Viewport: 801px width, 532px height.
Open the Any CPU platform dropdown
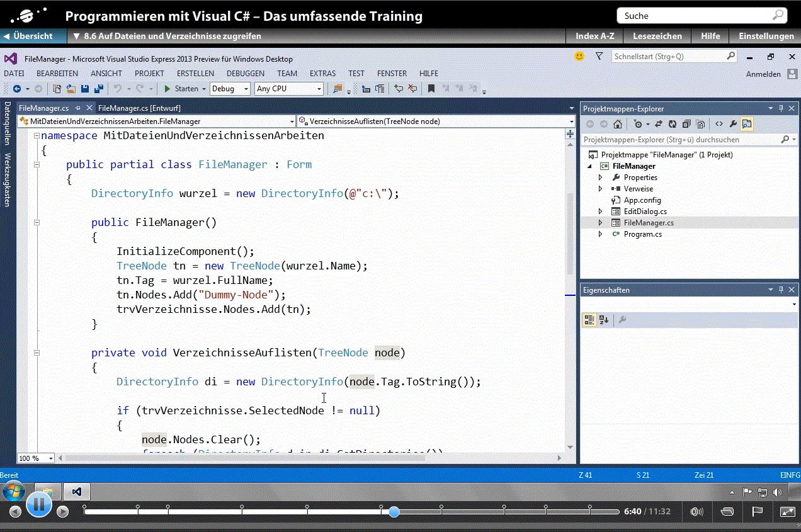click(319, 89)
